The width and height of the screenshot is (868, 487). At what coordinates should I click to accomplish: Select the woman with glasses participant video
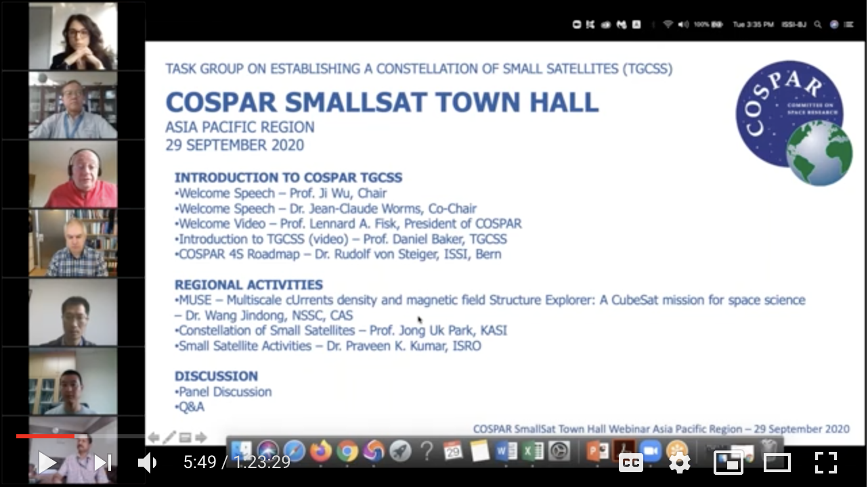pyautogui.click(x=73, y=36)
